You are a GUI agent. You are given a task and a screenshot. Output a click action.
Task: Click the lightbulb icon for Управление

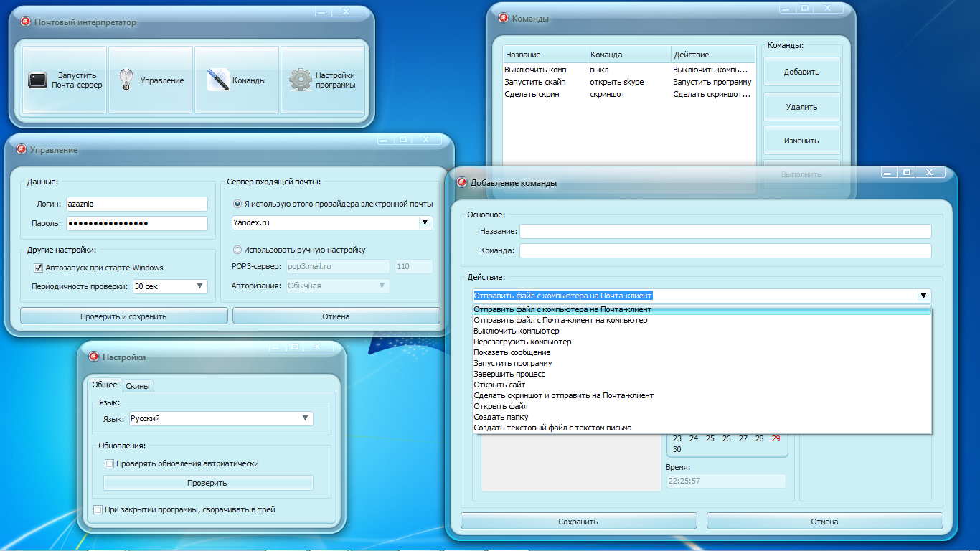(x=126, y=80)
